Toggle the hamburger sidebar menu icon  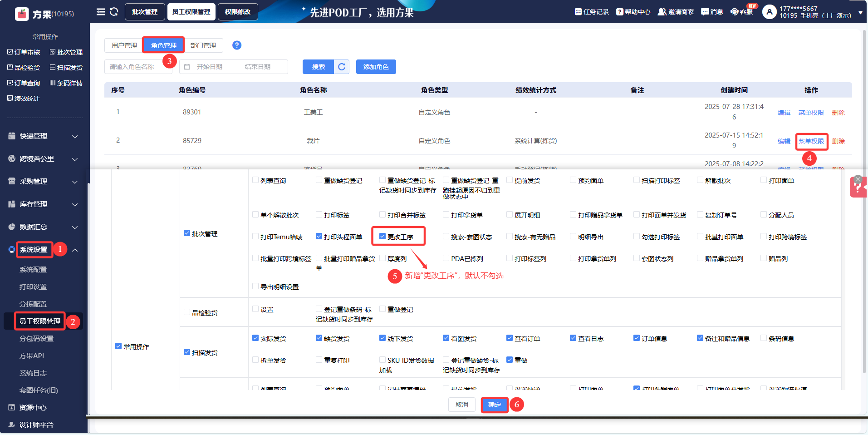101,12
